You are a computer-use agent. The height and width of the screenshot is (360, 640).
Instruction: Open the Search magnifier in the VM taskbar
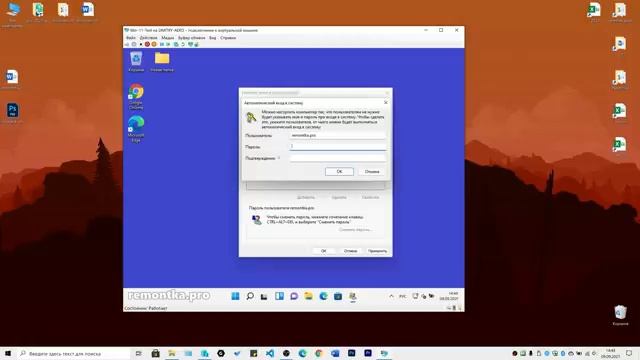tap(250, 296)
